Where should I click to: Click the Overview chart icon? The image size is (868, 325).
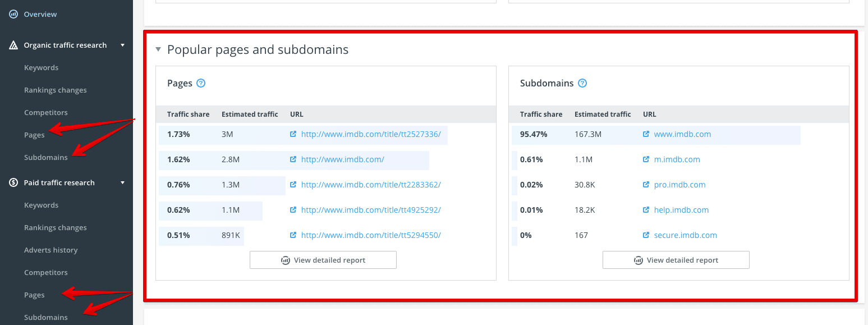click(x=13, y=14)
